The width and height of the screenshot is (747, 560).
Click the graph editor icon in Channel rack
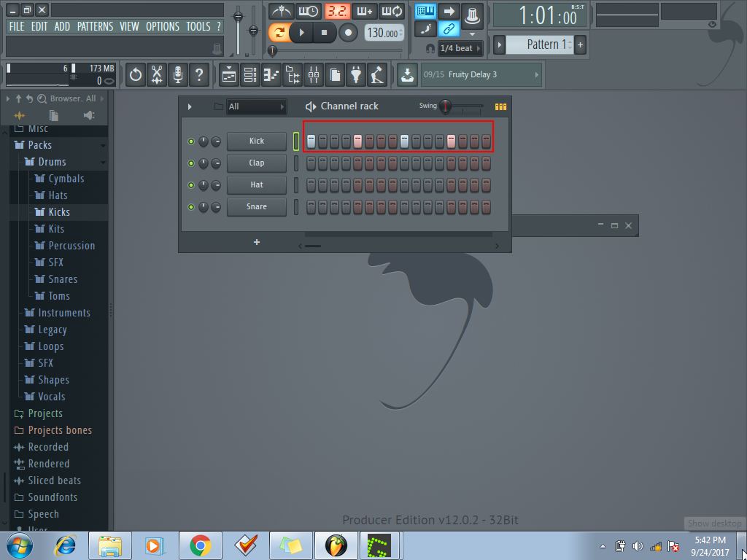(x=500, y=106)
